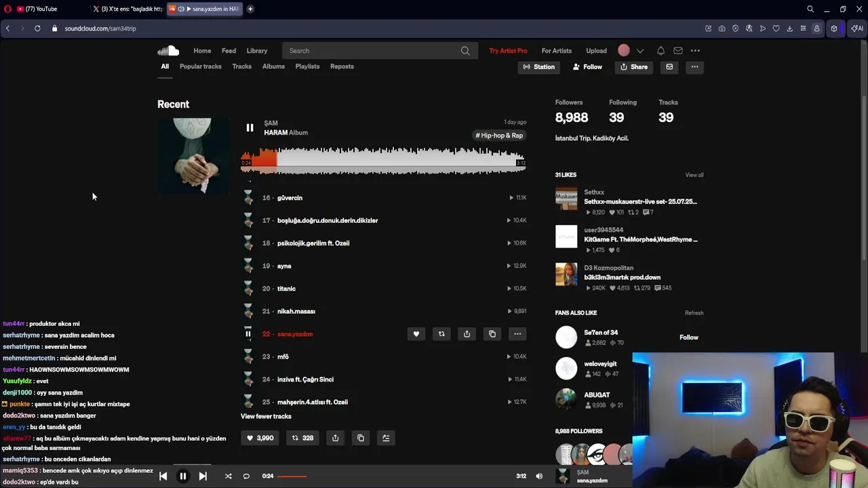Go back in browser
The width and height of the screenshot is (868, 488).
(x=7, y=28)
